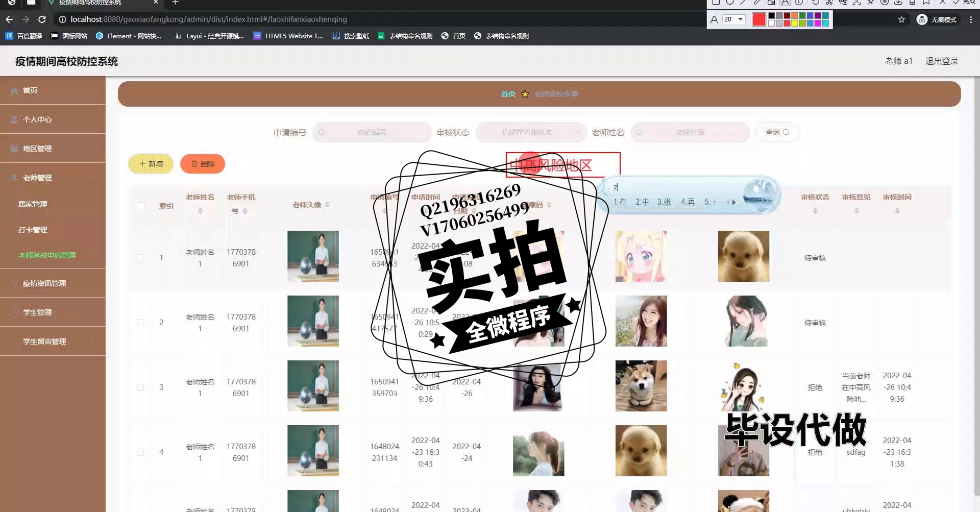Click the star icon in breadcrumb bar

pos(525,94)
